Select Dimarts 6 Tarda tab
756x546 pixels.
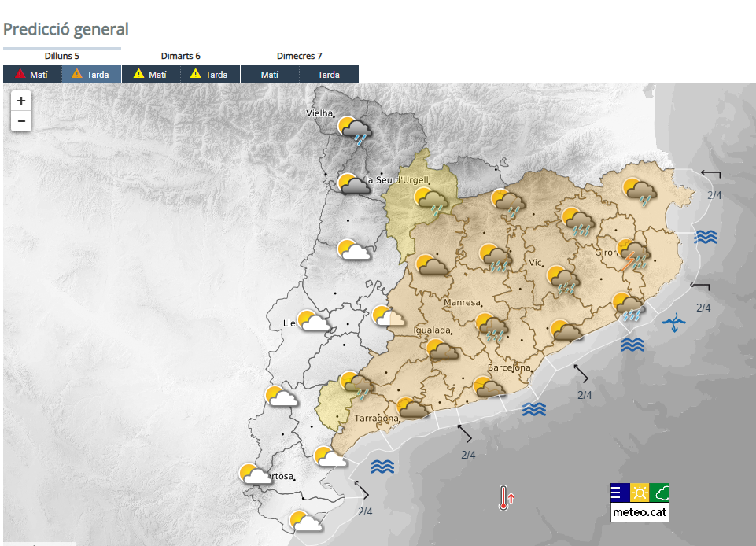(210, 74)
